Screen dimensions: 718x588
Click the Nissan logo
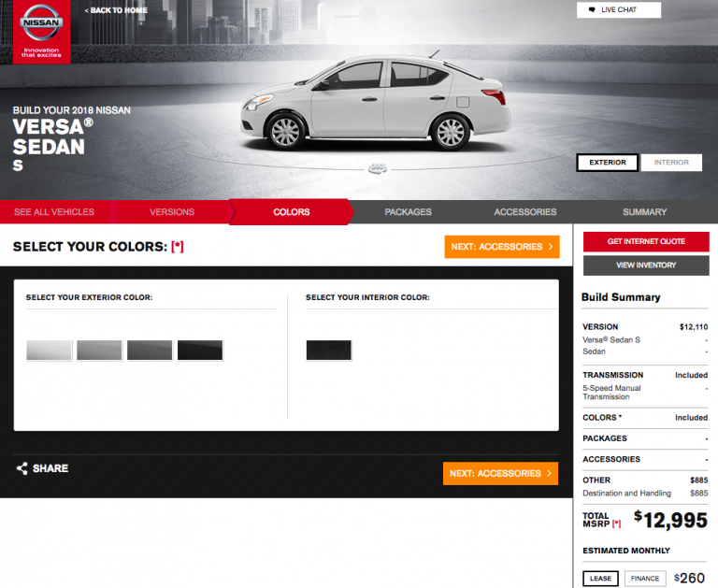click(41, 31)
